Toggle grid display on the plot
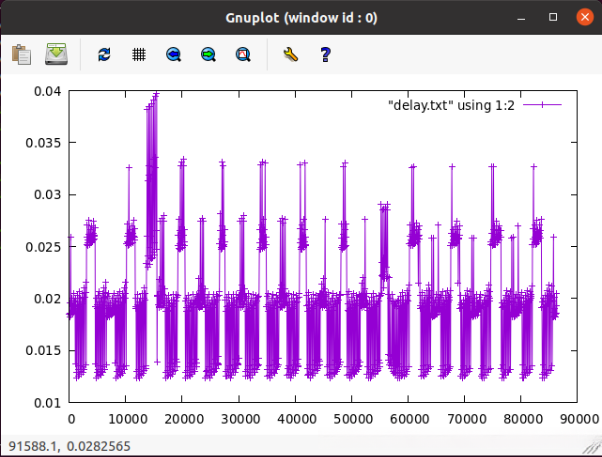 [139, 55]
